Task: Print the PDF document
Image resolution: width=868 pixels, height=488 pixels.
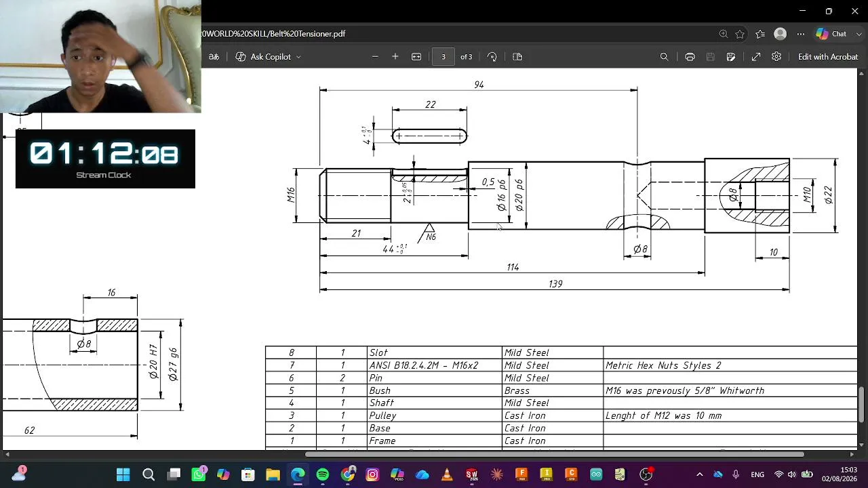Action: click(690, 57)
